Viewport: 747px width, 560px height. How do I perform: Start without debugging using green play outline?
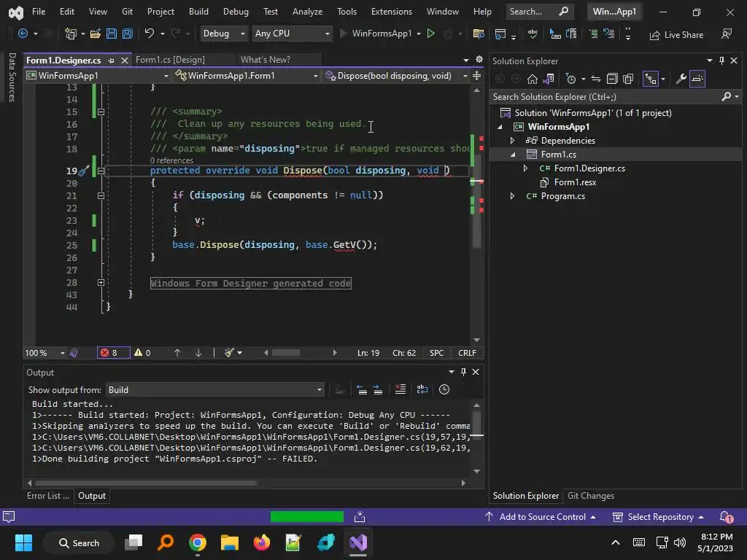point(430,34)
